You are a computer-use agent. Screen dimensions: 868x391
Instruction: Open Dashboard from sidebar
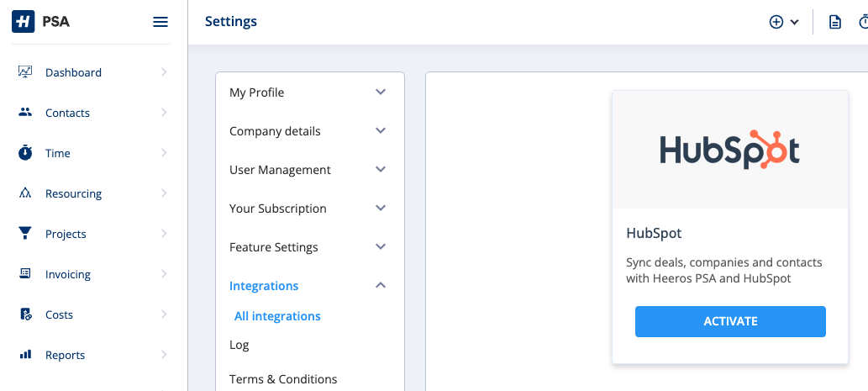pos(73,72)
